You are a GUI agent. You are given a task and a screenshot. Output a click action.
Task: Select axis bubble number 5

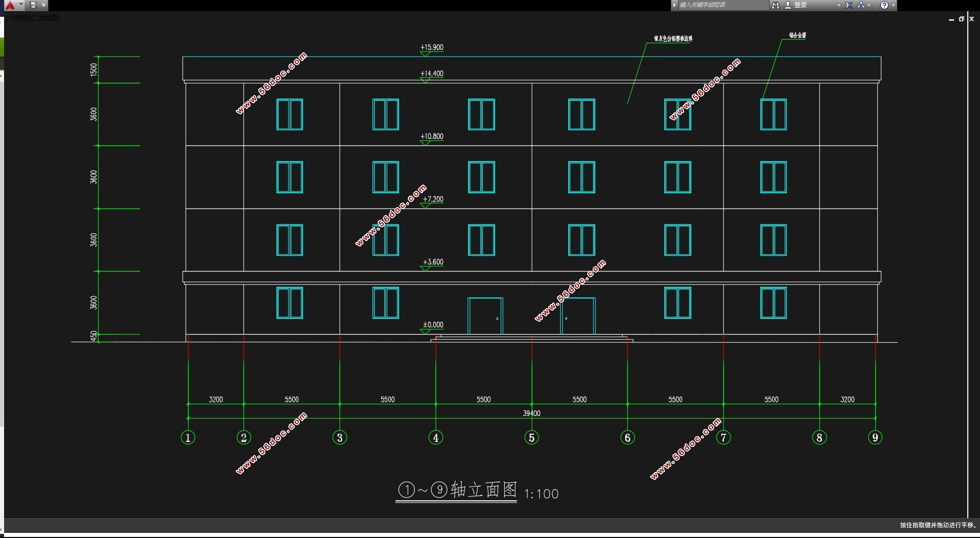coord(532,437)
